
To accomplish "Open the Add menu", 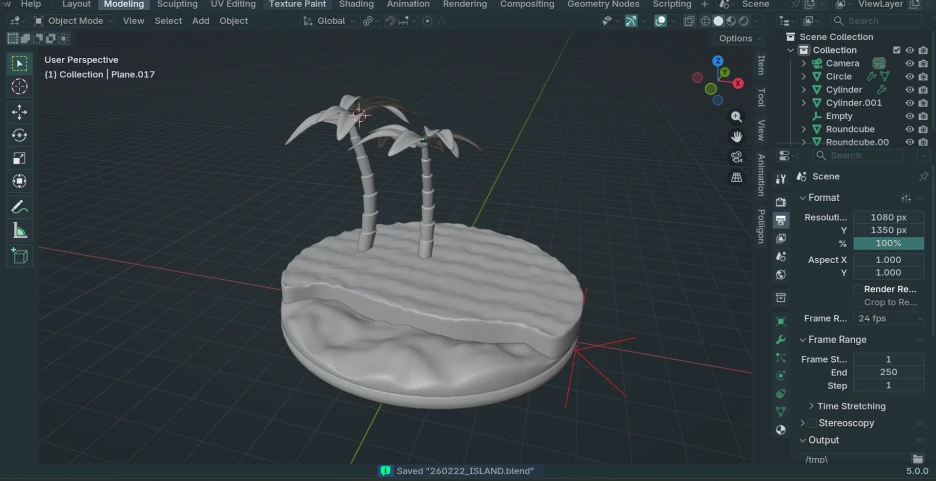I will point(201,21).
